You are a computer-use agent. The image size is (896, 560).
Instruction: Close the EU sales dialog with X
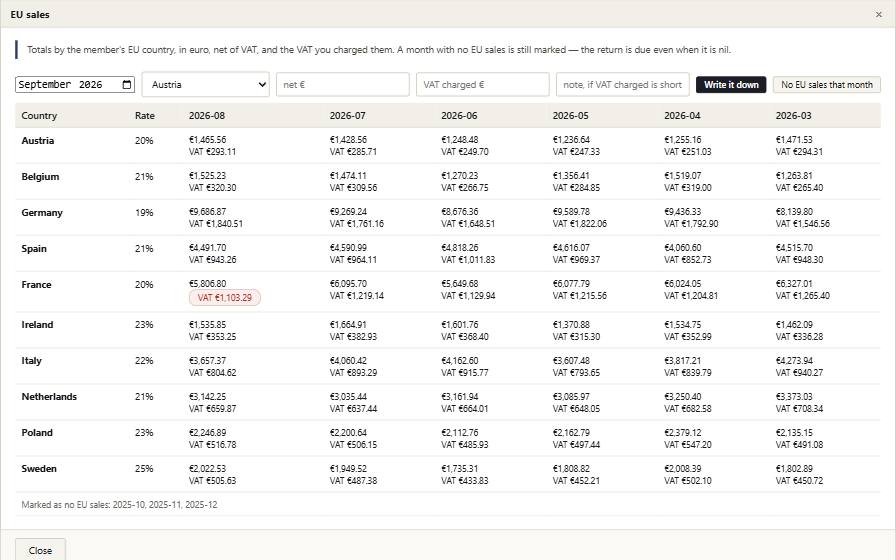[878, 15]
